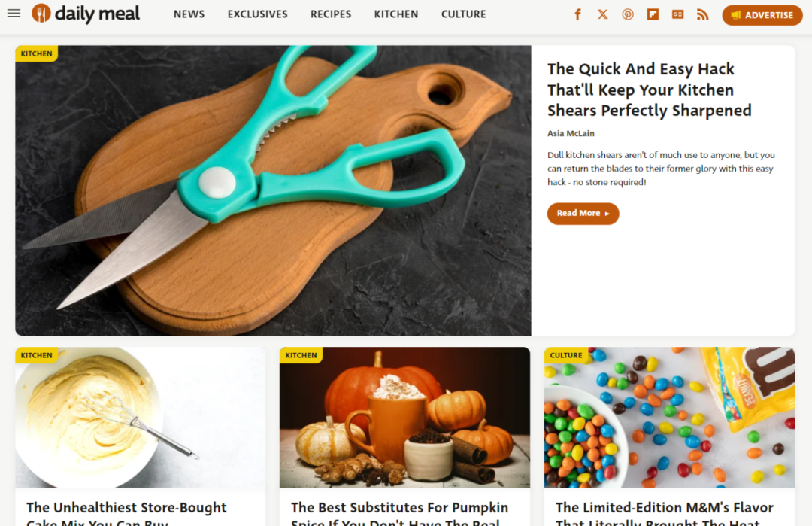The width and height of the screenshot is (812, 526).
Task: Open the X (Twitter) icon
Action: (603, 14)
